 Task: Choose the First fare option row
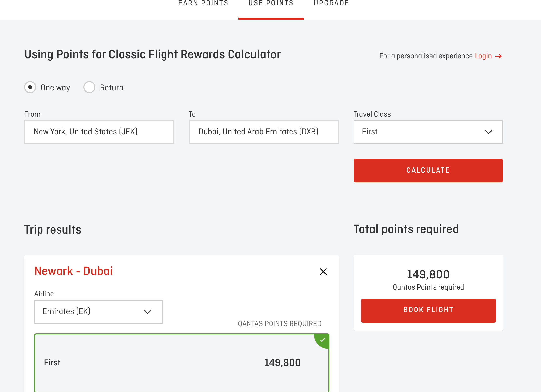click(182, 363)
